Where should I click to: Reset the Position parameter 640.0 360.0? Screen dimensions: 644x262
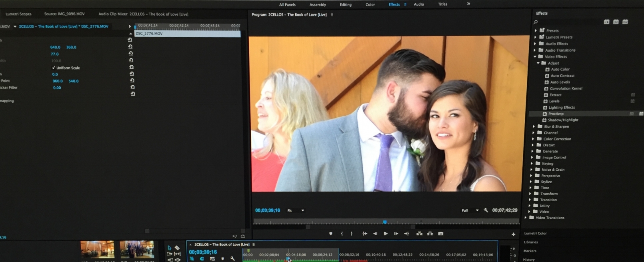130,47
